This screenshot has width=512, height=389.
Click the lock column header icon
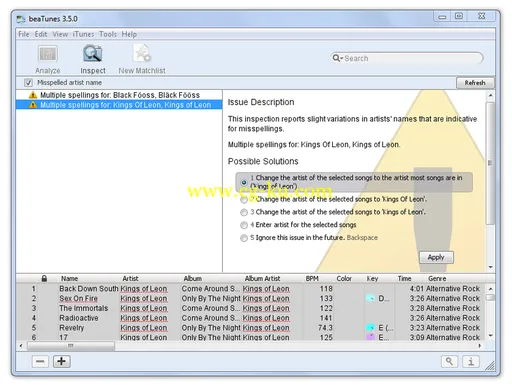44,278
